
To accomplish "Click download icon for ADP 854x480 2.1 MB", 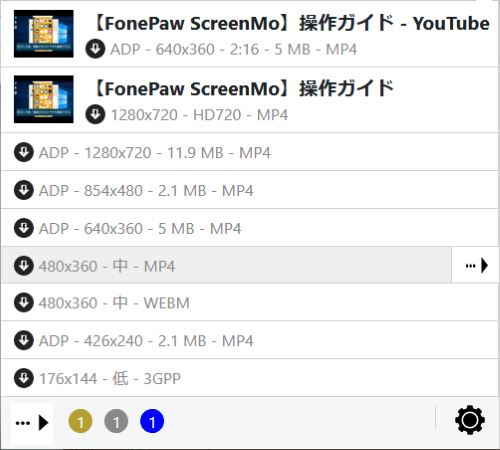I will pyautogui.click(x=24, y=190).
